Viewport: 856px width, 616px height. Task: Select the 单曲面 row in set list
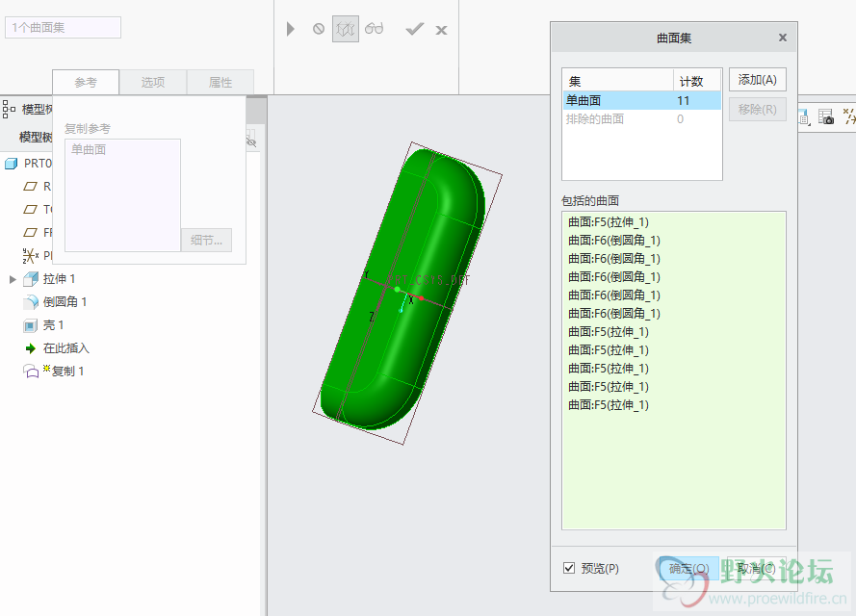[642, 101]
